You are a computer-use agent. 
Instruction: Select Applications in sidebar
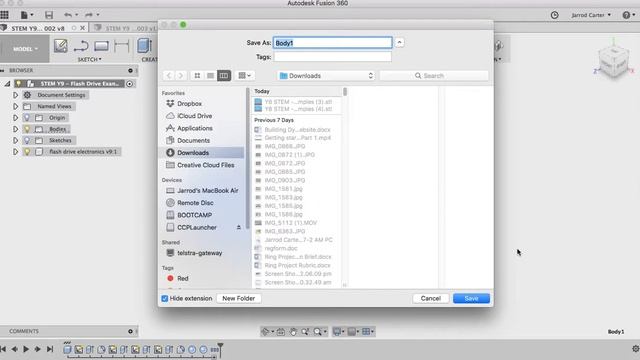click(x=195, y=128)
